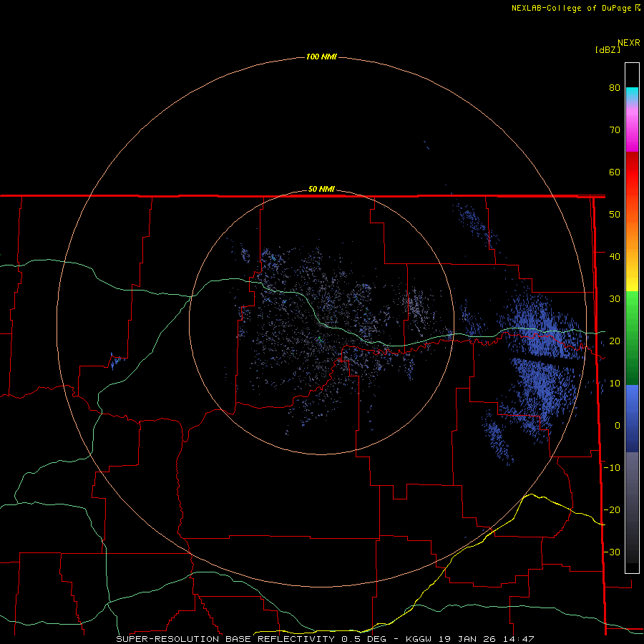Click the cyan band on the color bar
This screenshot has width=644, height=644.
point(632,92)
